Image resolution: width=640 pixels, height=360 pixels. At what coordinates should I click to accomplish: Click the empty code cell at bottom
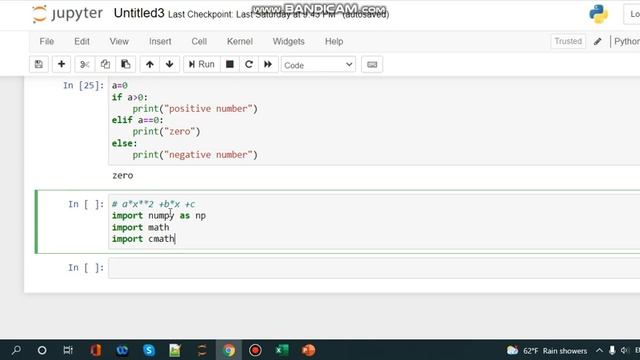373,268
